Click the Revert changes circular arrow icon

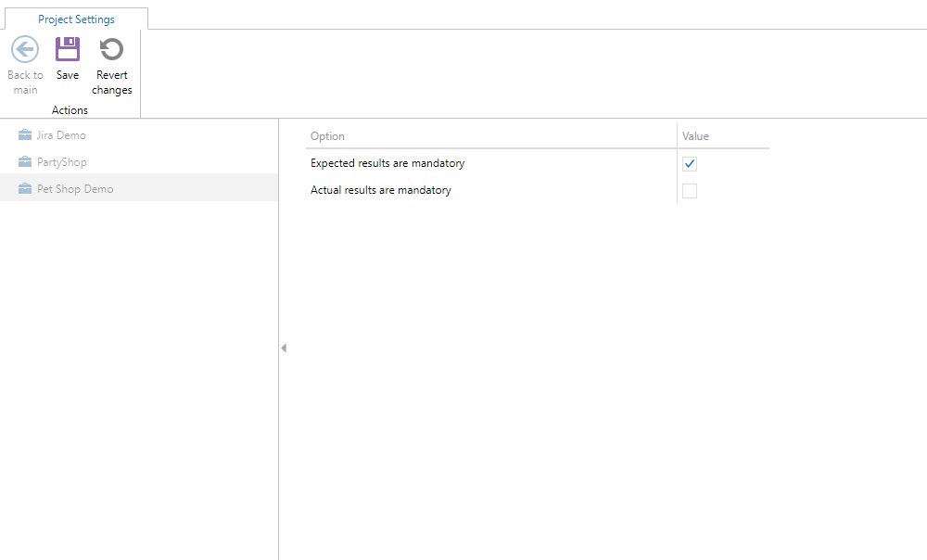tap(112, 49)
